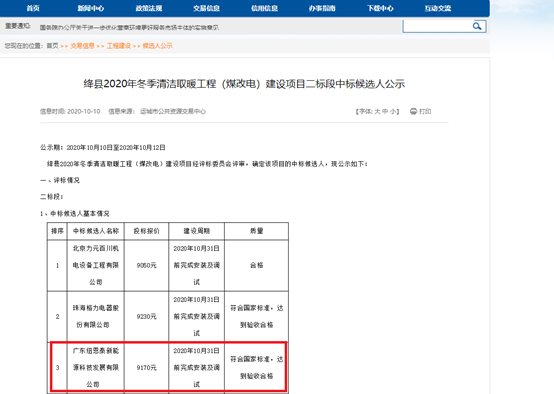Click 首页 in the breadcrumb trail
Viewport: 554px width, 394px height.
(52, 46)
